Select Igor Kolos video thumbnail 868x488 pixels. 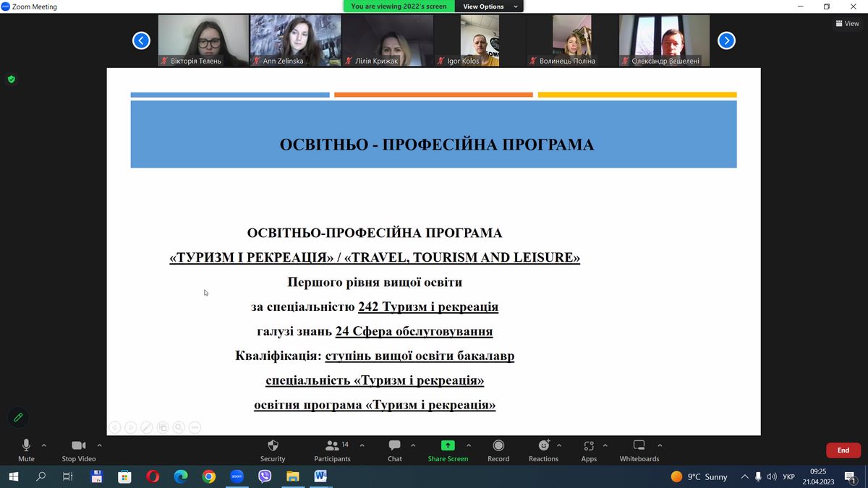pos(480,40)
